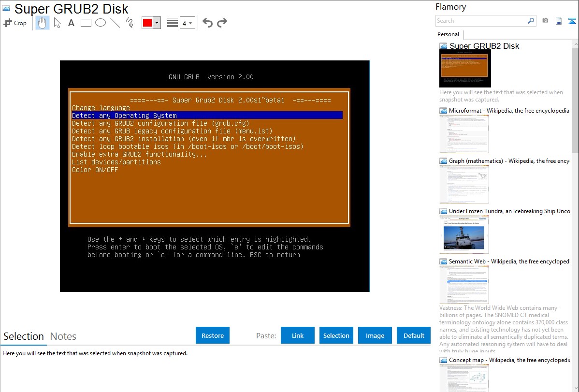Open Under Frozen Tundra ship thumbnail
579x392 pixels.
(464, 234)
